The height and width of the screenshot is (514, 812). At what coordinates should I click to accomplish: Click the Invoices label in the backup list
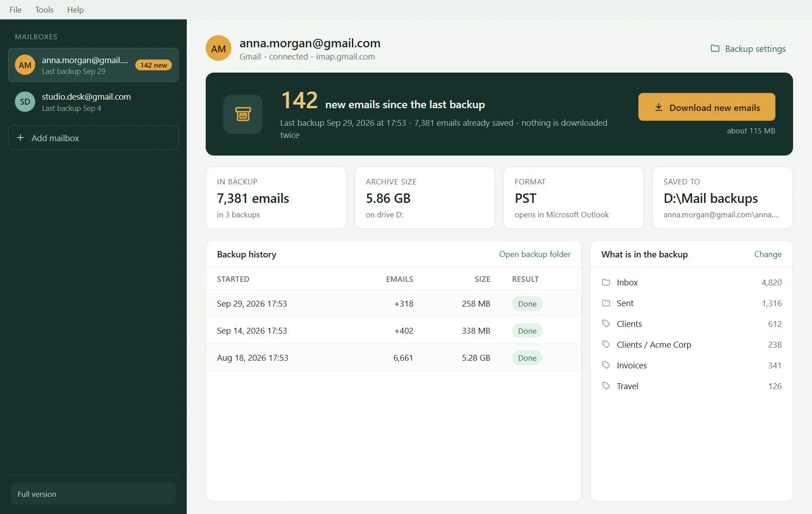(x=632, y=365)
